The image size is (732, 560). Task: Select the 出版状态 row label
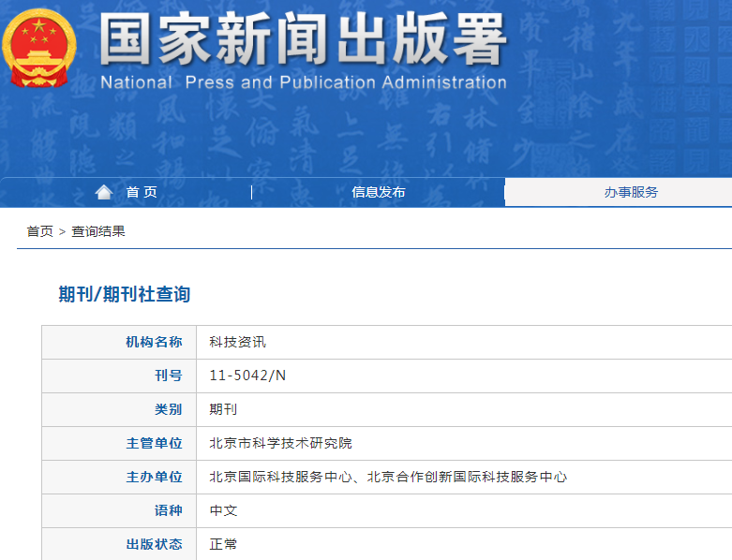coord(154,544)
